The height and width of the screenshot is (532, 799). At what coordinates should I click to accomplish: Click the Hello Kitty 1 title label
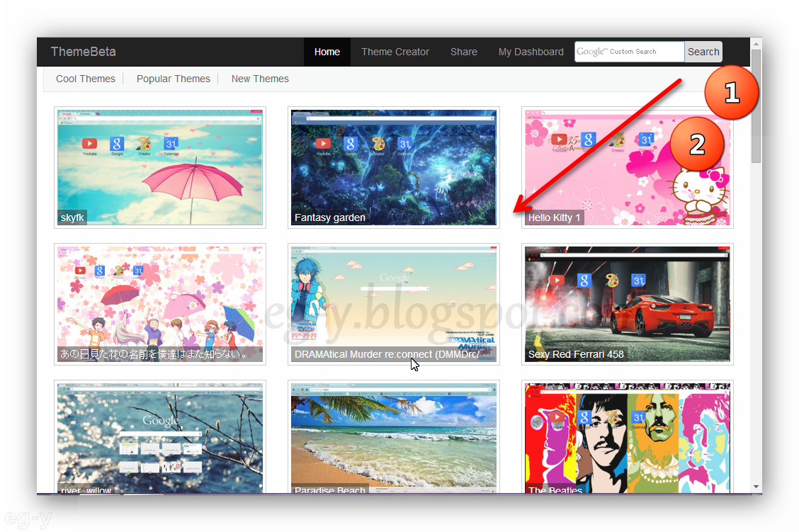[554, 217]
